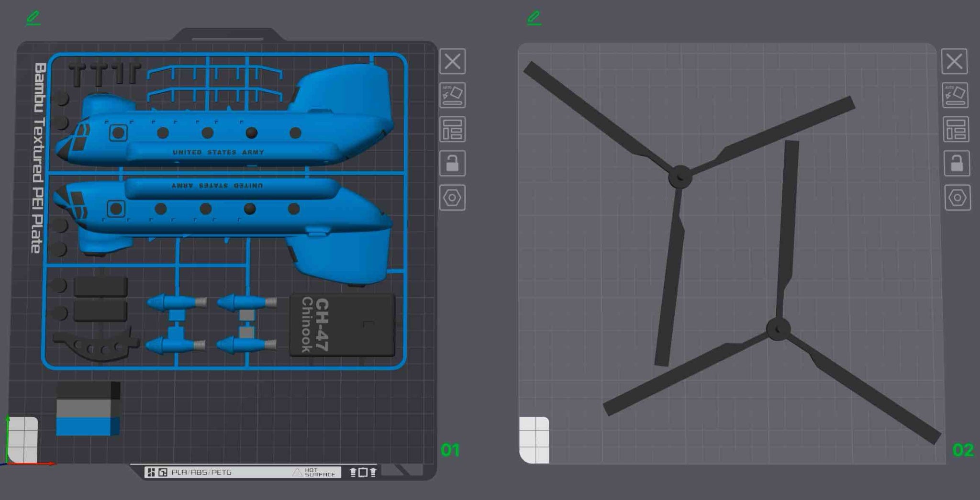The height and width of the screenshot is (500, 980).
Task: Select the upper-left blue engine pod
Action: 176,302
